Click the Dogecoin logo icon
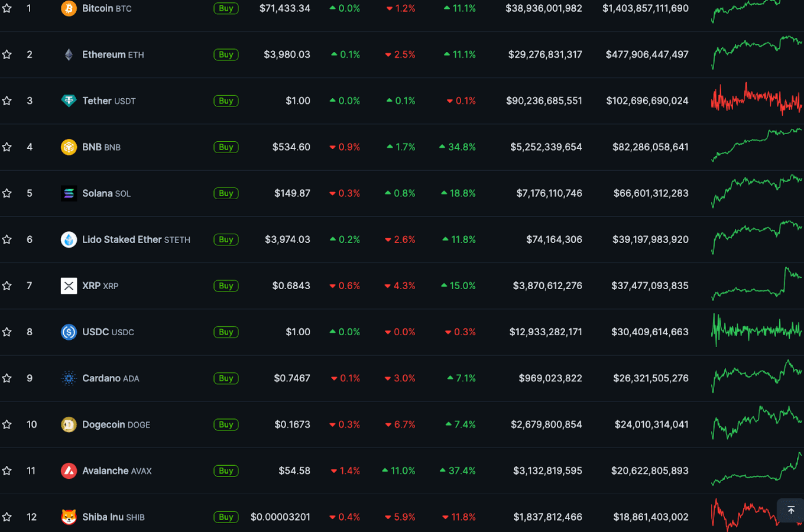The image size is (804, 532). pyautogui.click(x=69, y=424)
